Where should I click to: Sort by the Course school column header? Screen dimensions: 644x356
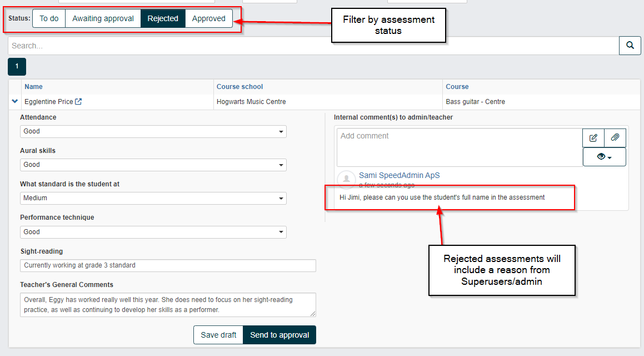click(x=239, y=86)
